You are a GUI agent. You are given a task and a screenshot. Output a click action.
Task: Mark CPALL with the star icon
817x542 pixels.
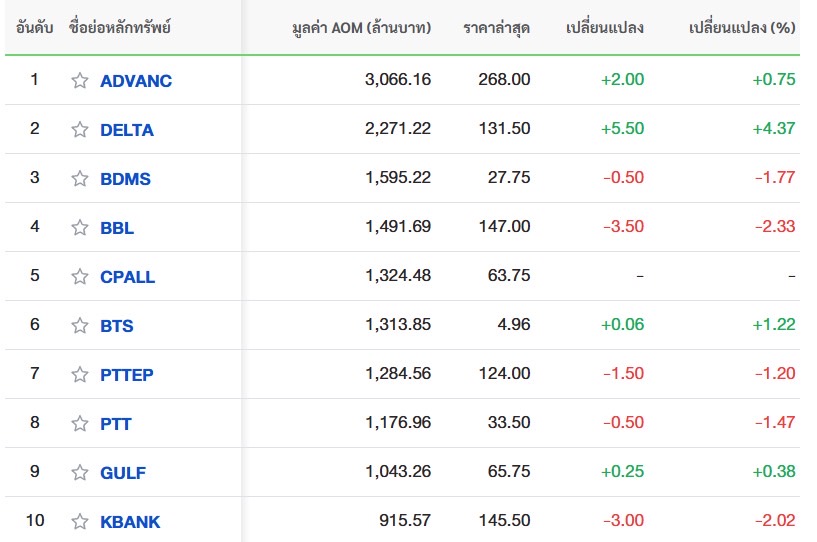tap(80, 277)
